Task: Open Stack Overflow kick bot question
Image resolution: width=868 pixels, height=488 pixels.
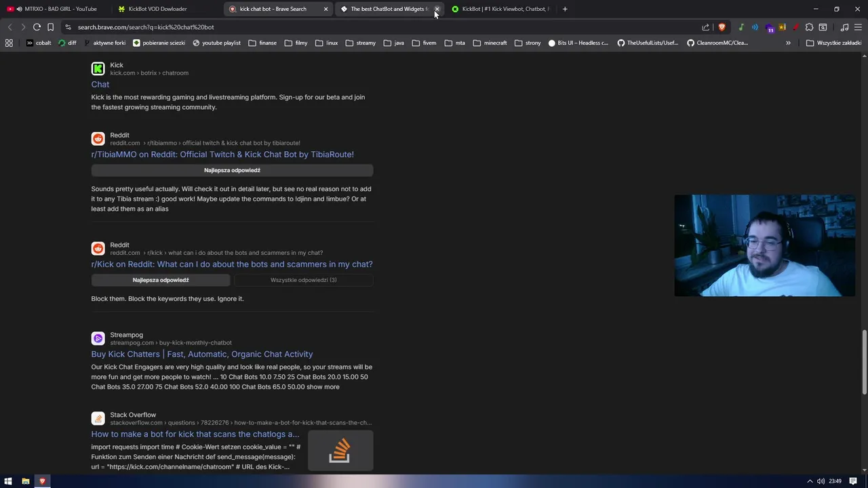Action: click(x=195, y=434)
